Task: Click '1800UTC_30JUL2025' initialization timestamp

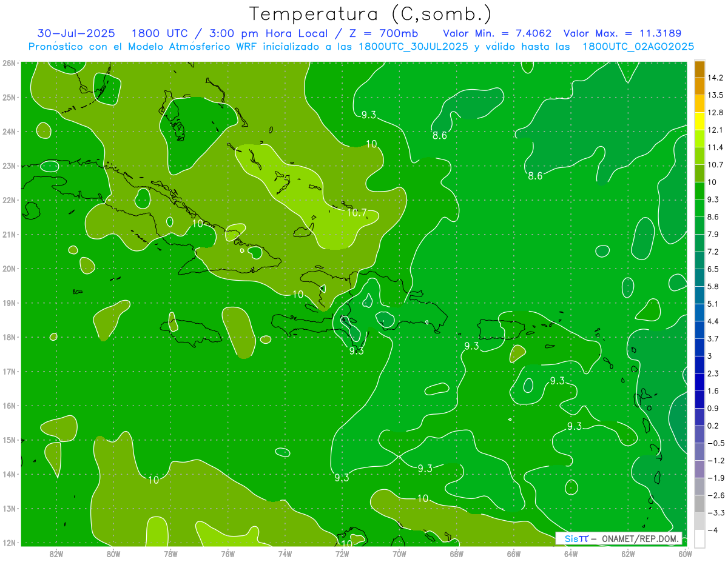Action: [413, 47]
